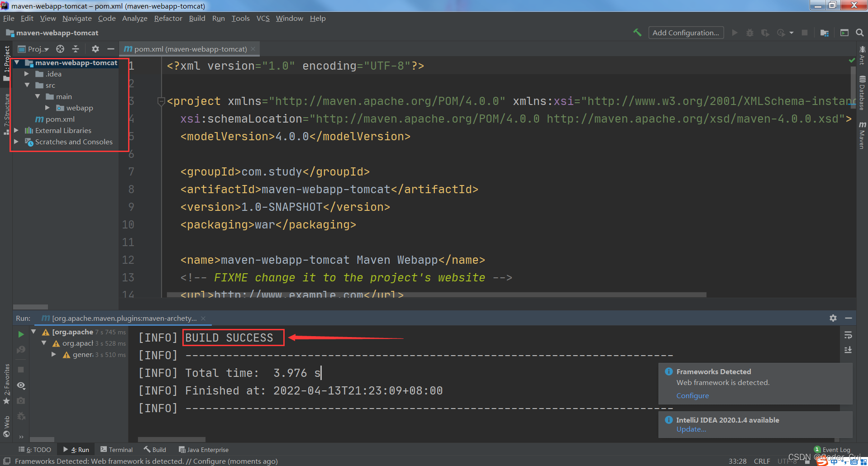
Task: Open the File menu
Action: 9,18
